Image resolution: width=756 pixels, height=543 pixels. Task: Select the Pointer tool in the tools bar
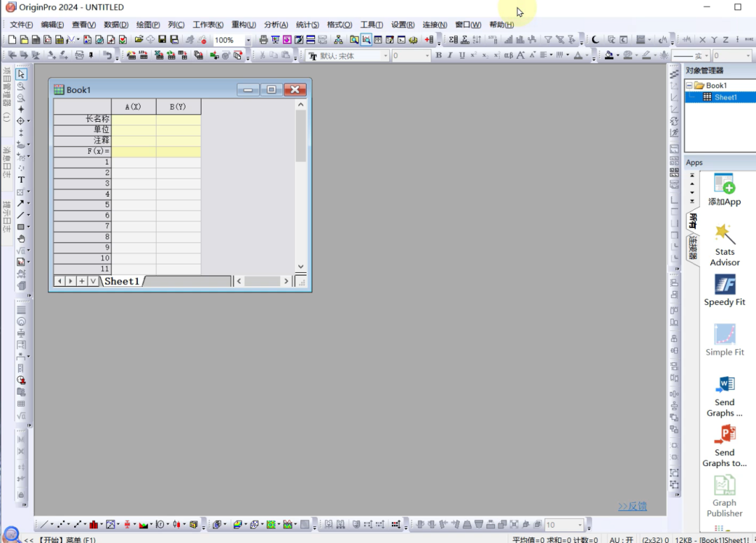coord(21,74)
